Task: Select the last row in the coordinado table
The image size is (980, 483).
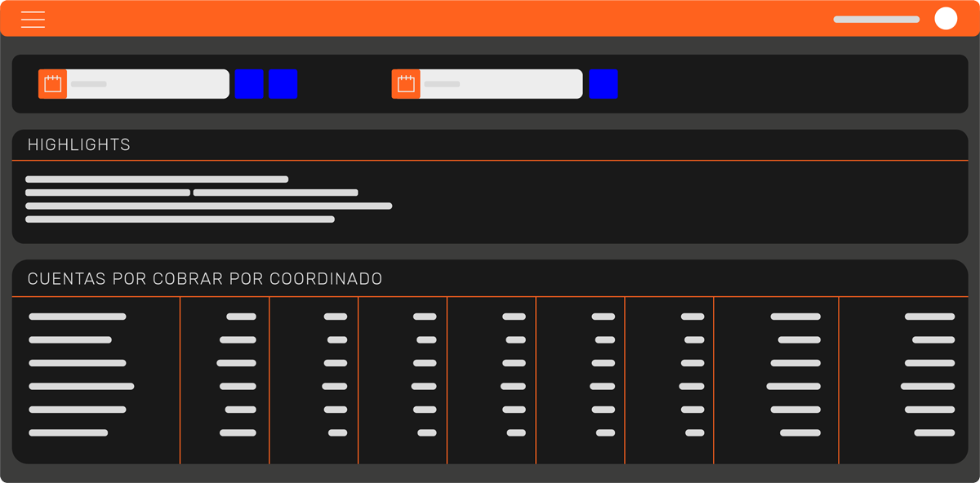Action: pos(69,433)
